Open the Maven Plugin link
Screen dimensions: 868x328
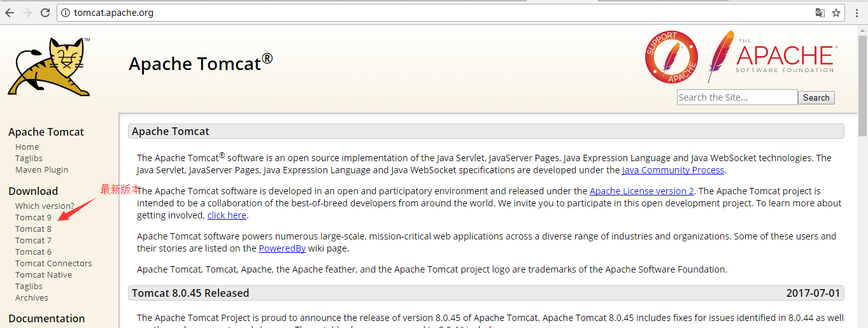click(x=41, y=169)
